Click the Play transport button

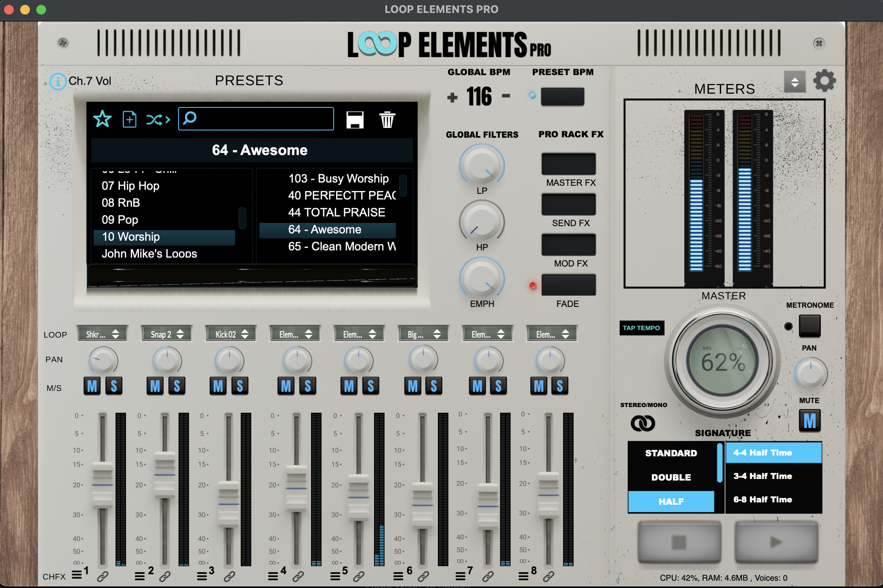(x=776, y=542)
